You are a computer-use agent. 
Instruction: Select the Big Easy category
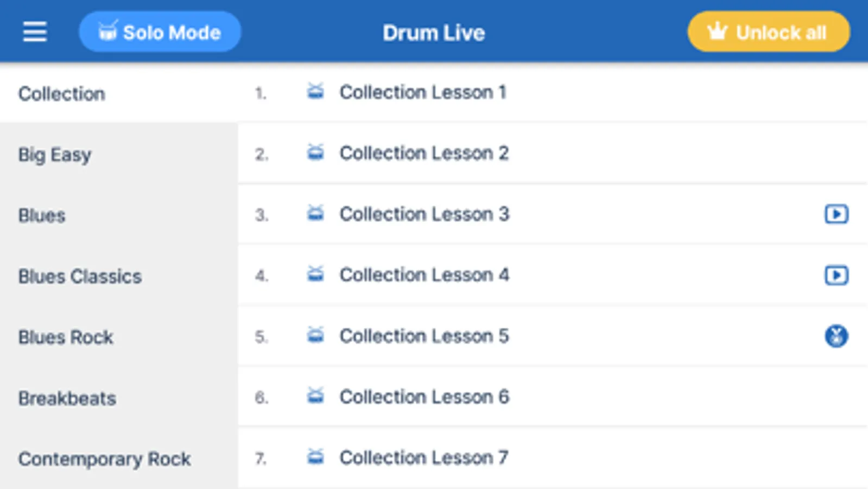pyautogui.click(x=55, y=155)
